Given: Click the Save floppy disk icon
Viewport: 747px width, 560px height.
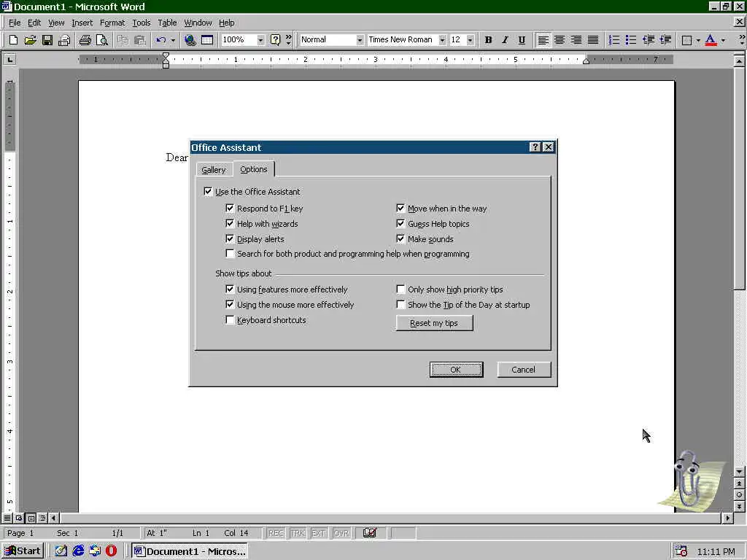Looking at the screenshot, I should [x=47, y=40].
